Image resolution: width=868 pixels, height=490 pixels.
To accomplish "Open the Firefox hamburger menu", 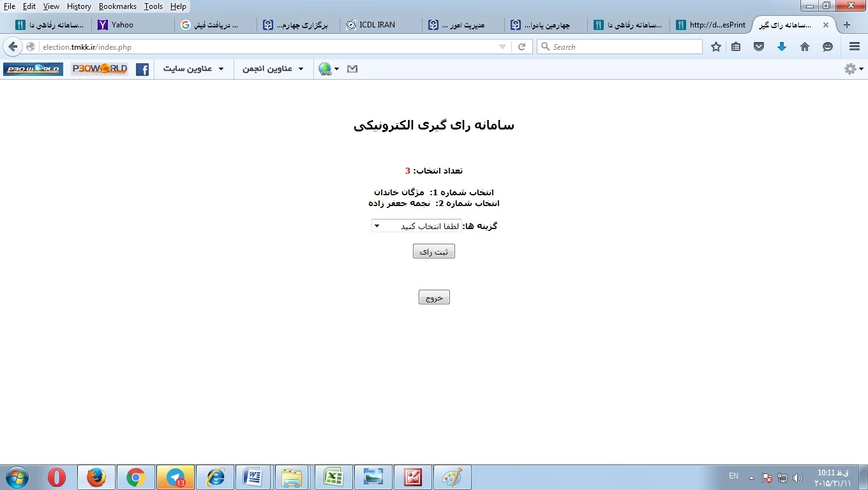I will coord(855,47).
